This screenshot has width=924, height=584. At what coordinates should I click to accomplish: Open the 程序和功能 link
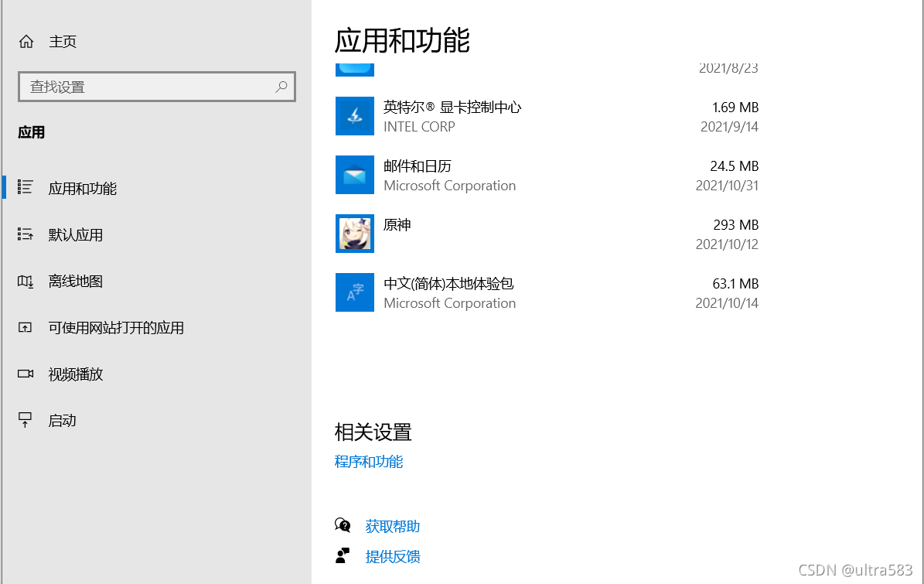click(369, 462)
